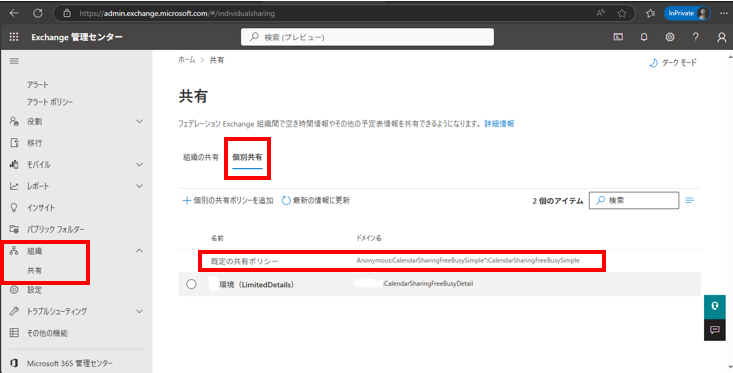The width and height of the screenshot is (733, 373).
Task: Click the InPrivate profile badge
Action: (x=687, y=13)
